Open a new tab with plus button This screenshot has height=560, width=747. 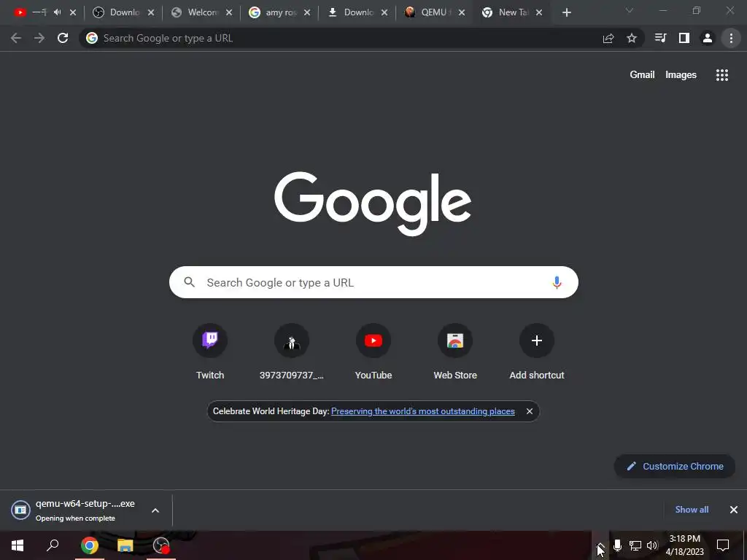566,13
